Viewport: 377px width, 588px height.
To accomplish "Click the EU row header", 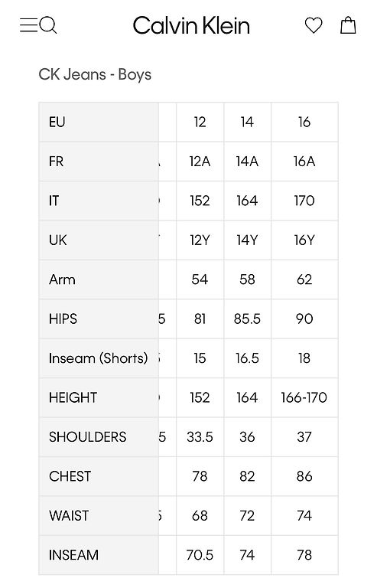I will pyautogui.click(x=99, y=122).
